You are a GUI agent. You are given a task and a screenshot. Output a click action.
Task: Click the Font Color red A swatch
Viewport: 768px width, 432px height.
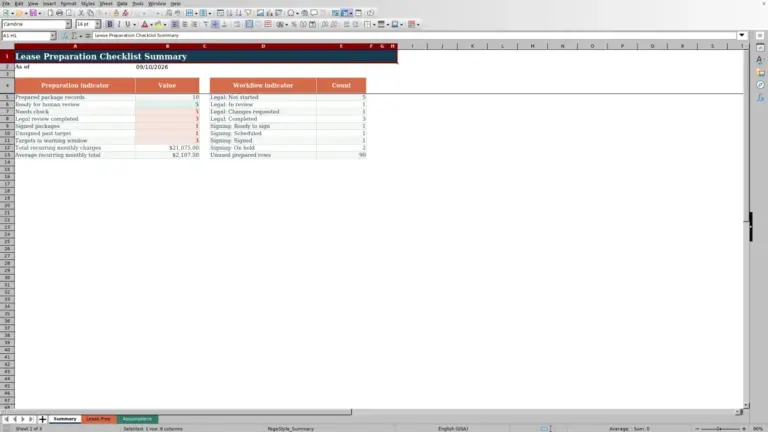point(144,24)
